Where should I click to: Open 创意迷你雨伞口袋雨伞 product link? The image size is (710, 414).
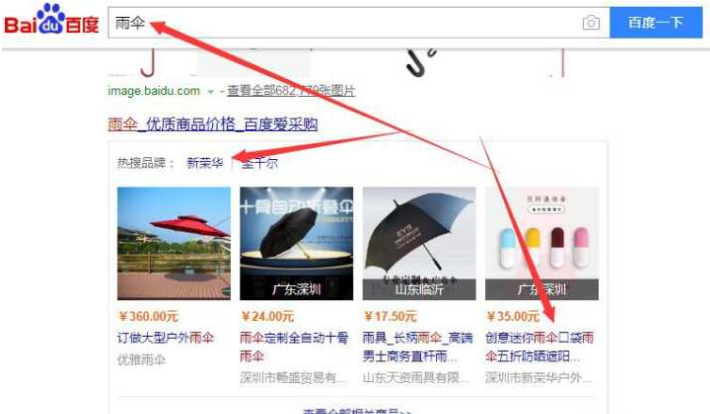[x=539, y=347]
